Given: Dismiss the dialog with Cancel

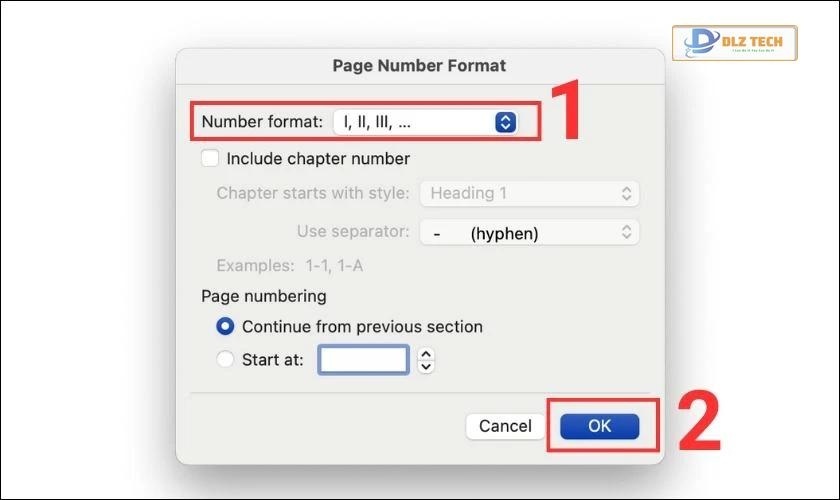Looking at the screenshot, I should [505, 426].
